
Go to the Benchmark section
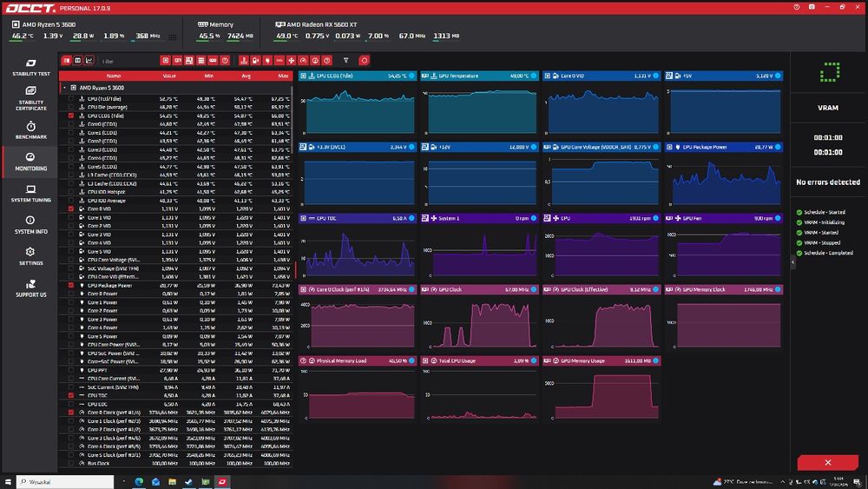pos(31,130)
